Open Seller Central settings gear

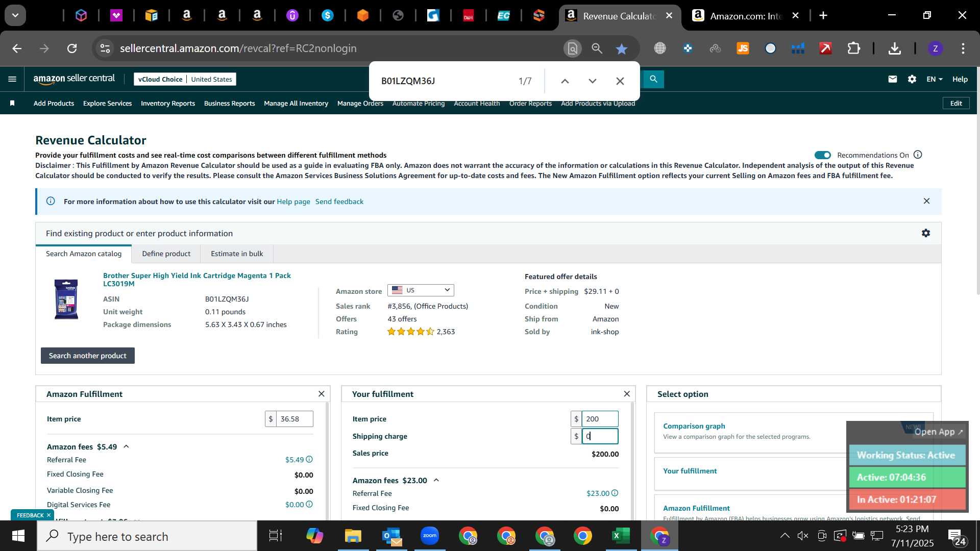[912, 79]
